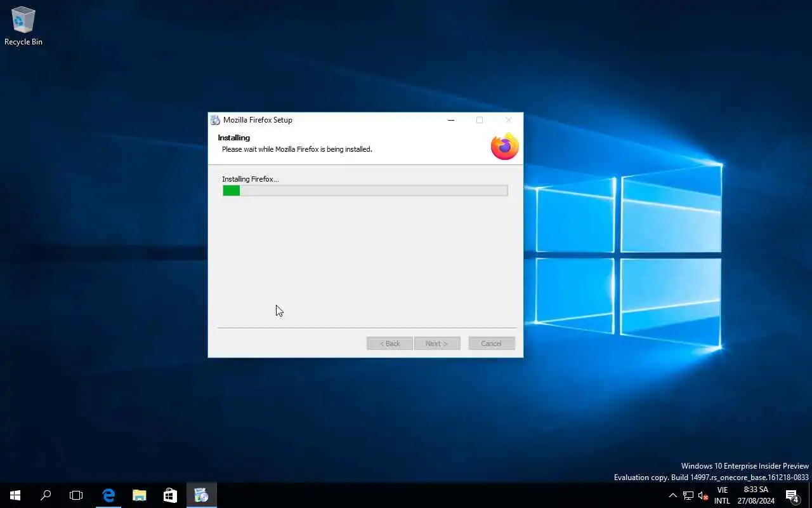Click the 'Installing' heading text

pos(233,138)
